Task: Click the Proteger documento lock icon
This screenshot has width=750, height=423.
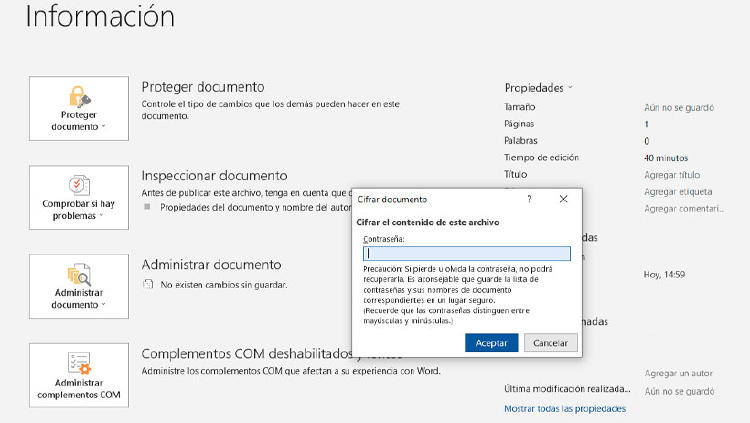Action: (x=79, y=97)
